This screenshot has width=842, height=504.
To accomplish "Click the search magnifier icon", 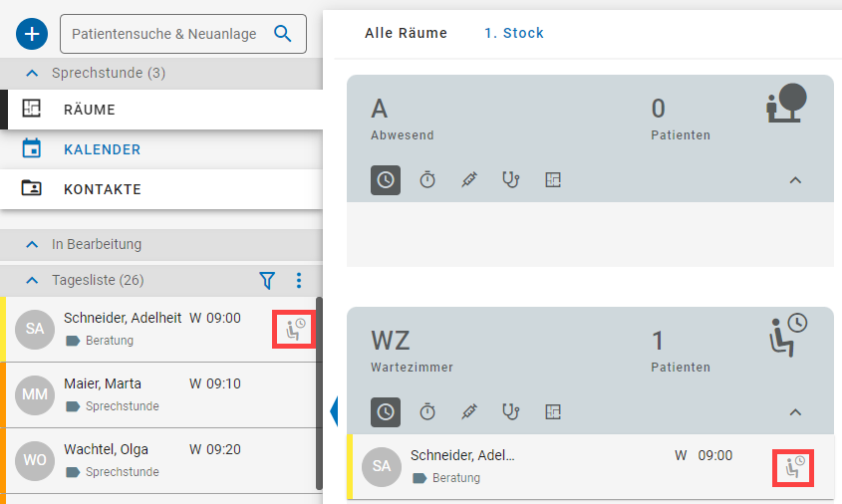I will point(282,34).
